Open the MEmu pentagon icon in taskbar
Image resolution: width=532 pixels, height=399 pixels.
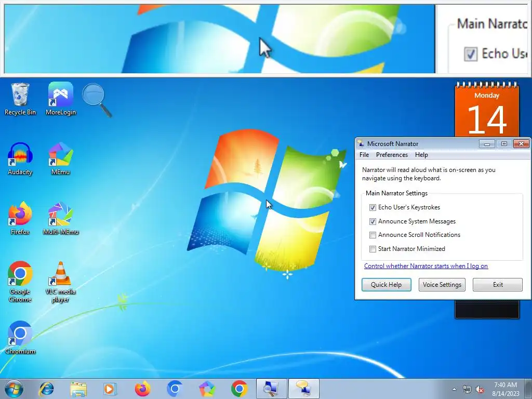point(207,389)
